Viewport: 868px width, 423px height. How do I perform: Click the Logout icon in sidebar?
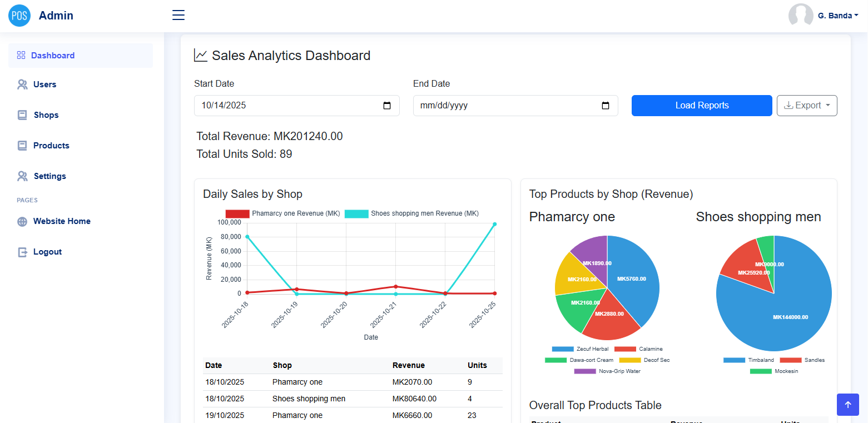22,252
